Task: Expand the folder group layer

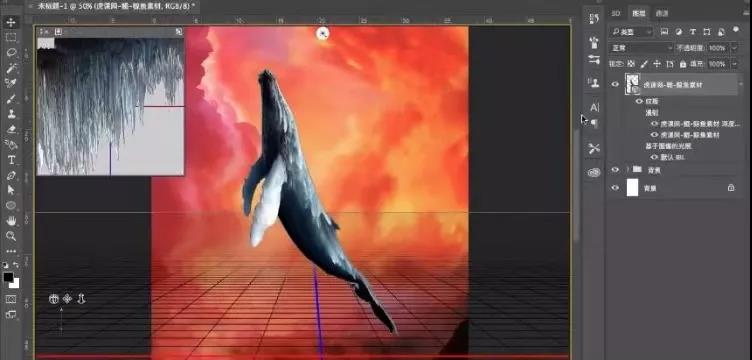Action: click(x=627, y=170)
